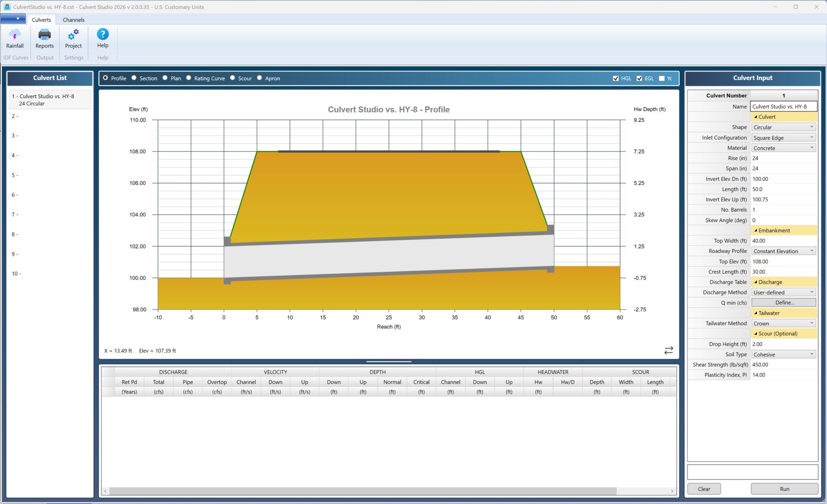Toggle the HGL checkbox
827x504 pixels.
tap(616, 78)
